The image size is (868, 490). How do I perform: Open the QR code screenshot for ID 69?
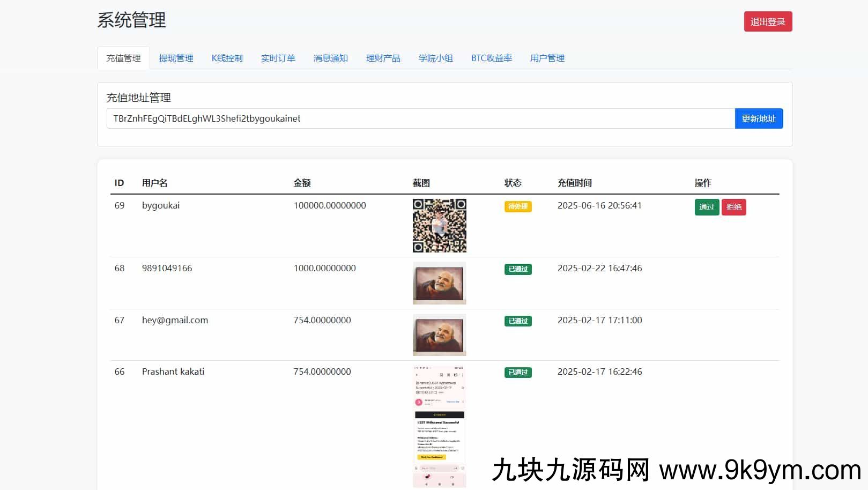point(439,226)
